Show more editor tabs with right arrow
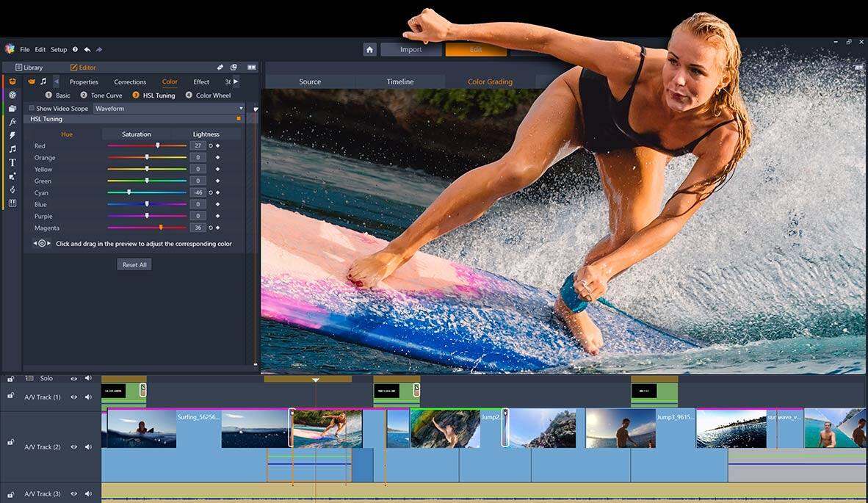Image resolution: width=868 pixels, height=503 pixels. pyautogui.click(x=236, y=82)
